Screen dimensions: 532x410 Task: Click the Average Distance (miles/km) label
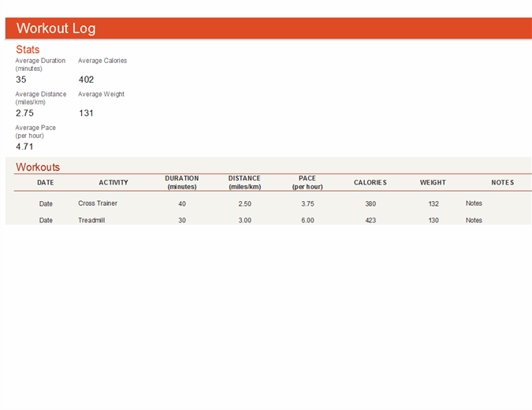[41, 98]
